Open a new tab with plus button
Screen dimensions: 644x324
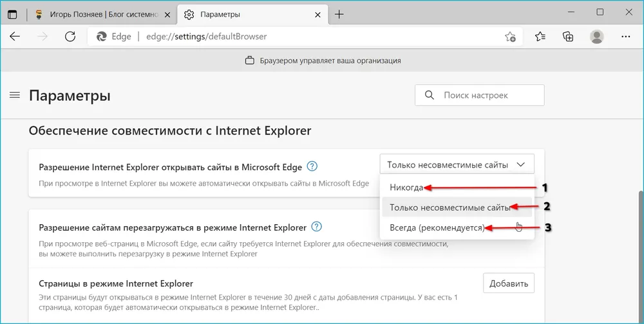click(x=339, y=14)
